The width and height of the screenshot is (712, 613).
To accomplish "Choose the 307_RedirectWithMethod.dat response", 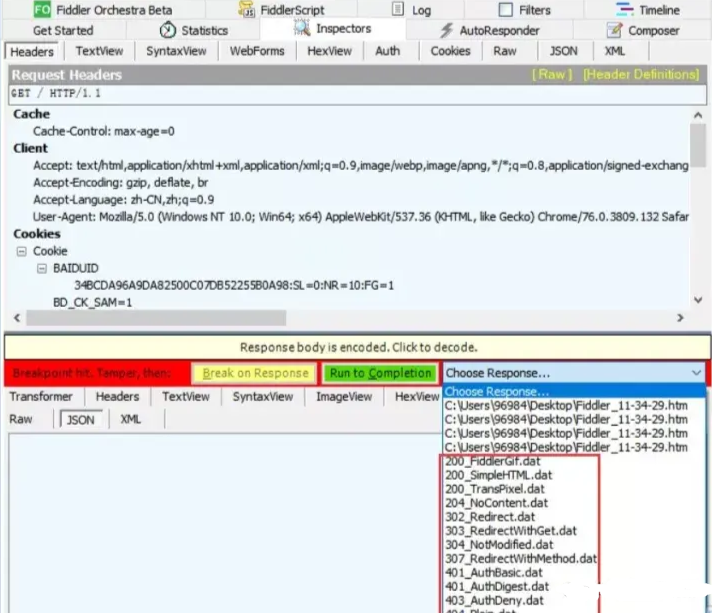I will (521, 559).
